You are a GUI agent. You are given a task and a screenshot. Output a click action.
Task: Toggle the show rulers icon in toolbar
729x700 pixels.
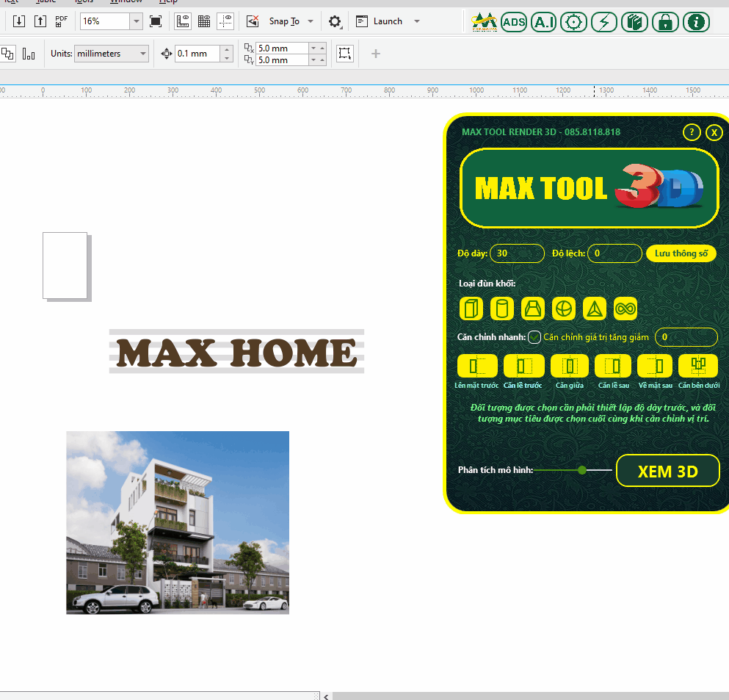click(183, 21)
